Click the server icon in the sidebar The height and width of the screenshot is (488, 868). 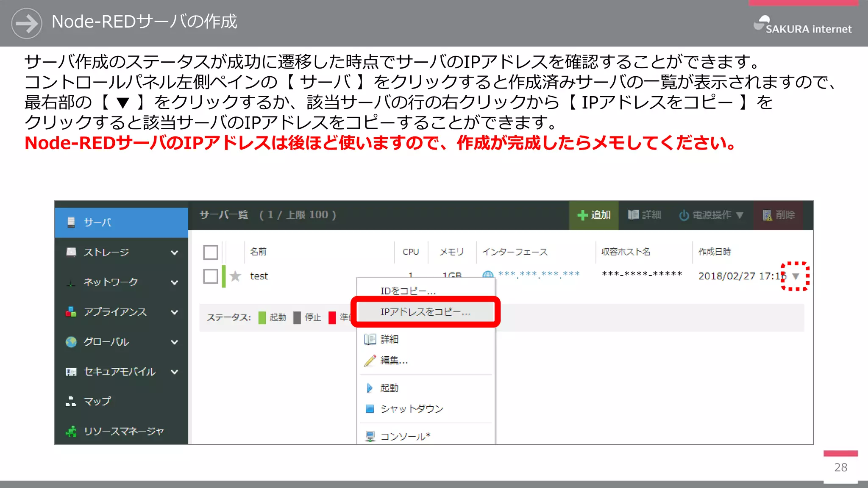[71, 222]
